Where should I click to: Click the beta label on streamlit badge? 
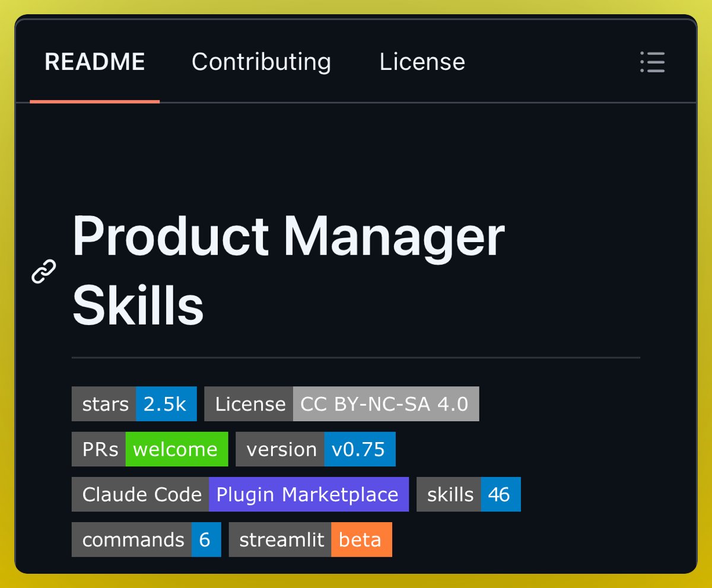pyautogui.click(x=361, y=539)
